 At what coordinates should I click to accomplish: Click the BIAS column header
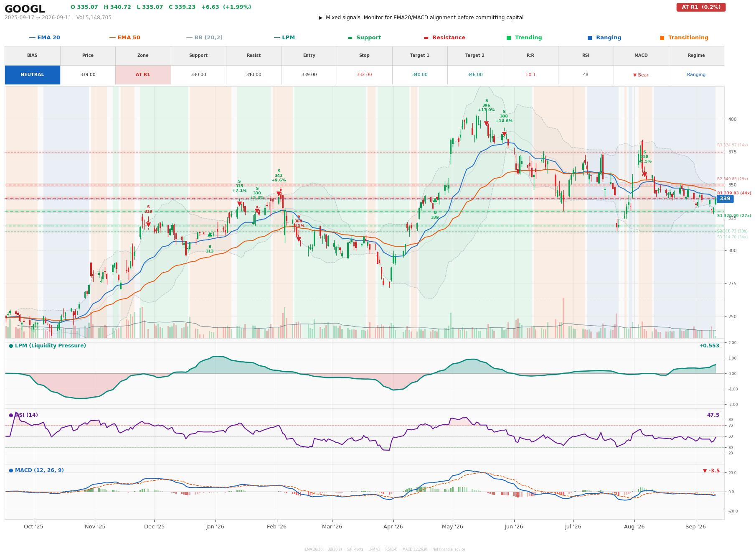[x=32, y=56]
